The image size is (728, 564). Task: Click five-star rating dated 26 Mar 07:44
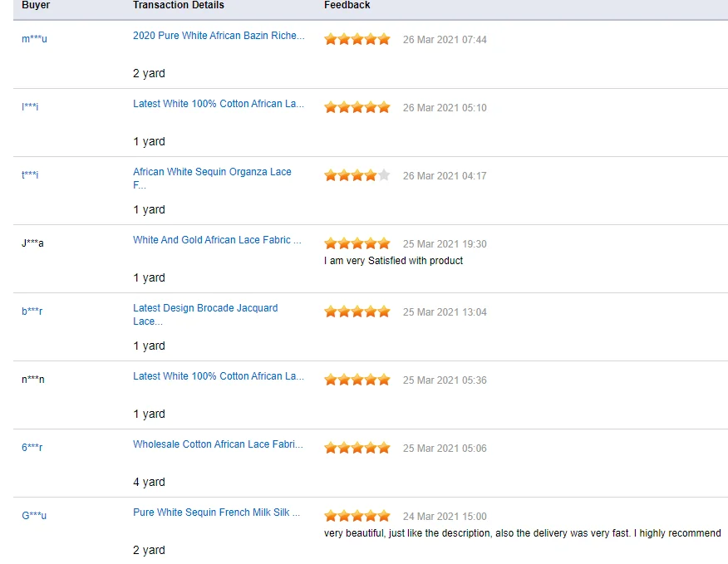click(357, 39)
